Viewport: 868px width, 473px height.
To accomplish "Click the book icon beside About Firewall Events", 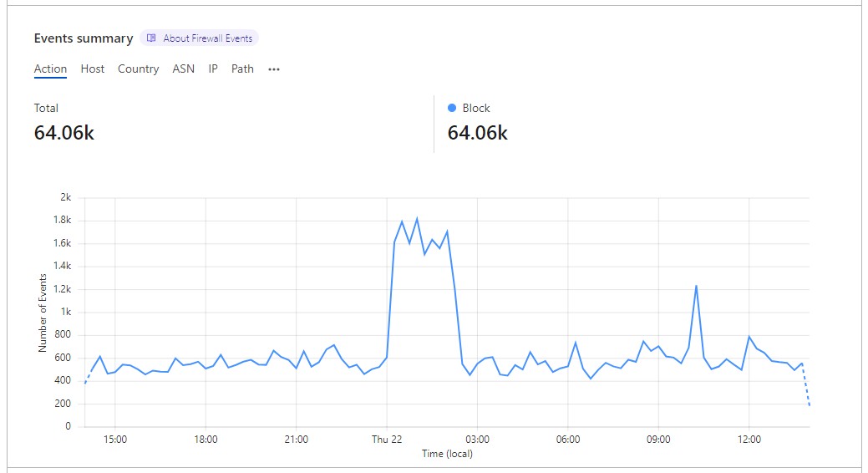I will 151,38.
